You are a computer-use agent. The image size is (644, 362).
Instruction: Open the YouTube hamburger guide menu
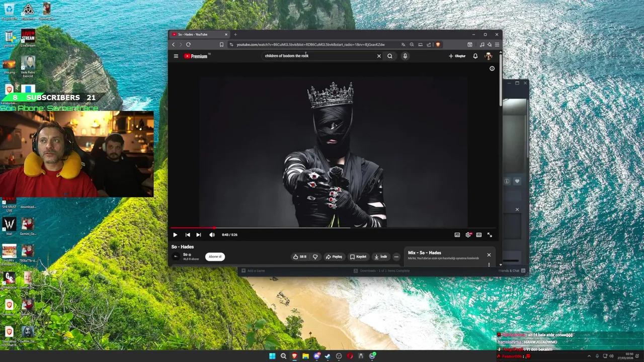[176, 56]
